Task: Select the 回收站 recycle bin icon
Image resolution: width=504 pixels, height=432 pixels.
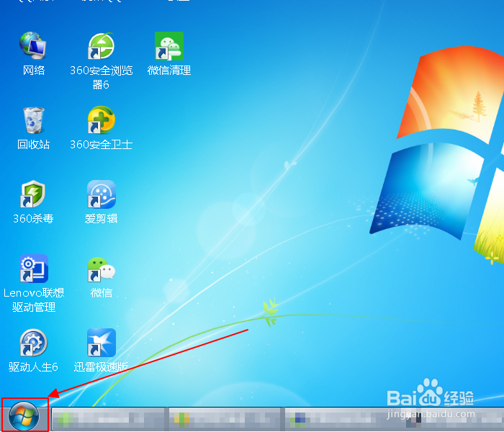Action: [x=33, y=120]
